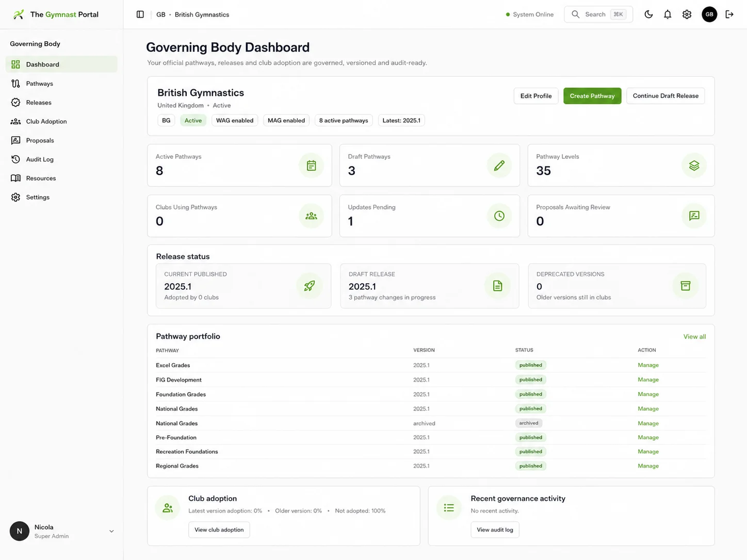Open Settings in the sidebar menu
Screen dimensions: 747x560
point(61,197)
